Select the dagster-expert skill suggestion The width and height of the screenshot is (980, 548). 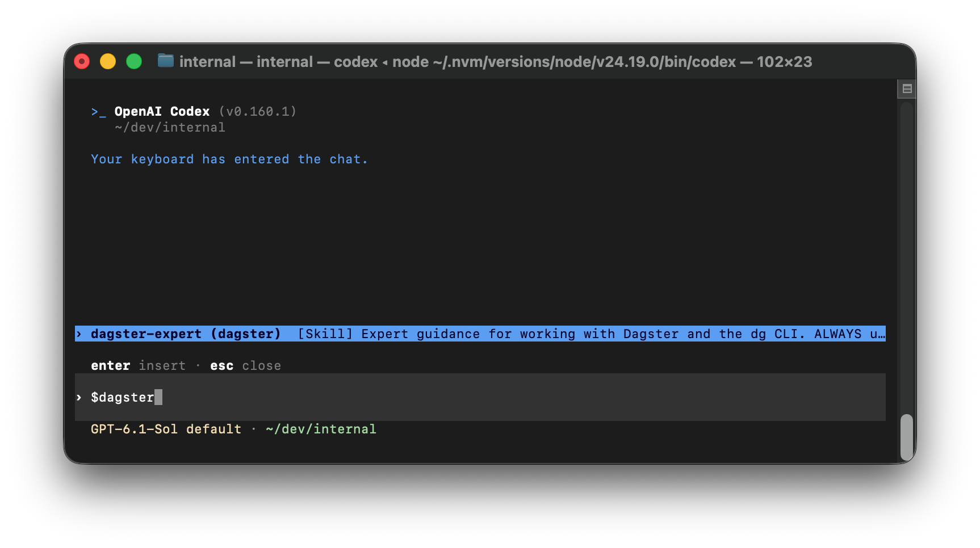tap(480, 334)
